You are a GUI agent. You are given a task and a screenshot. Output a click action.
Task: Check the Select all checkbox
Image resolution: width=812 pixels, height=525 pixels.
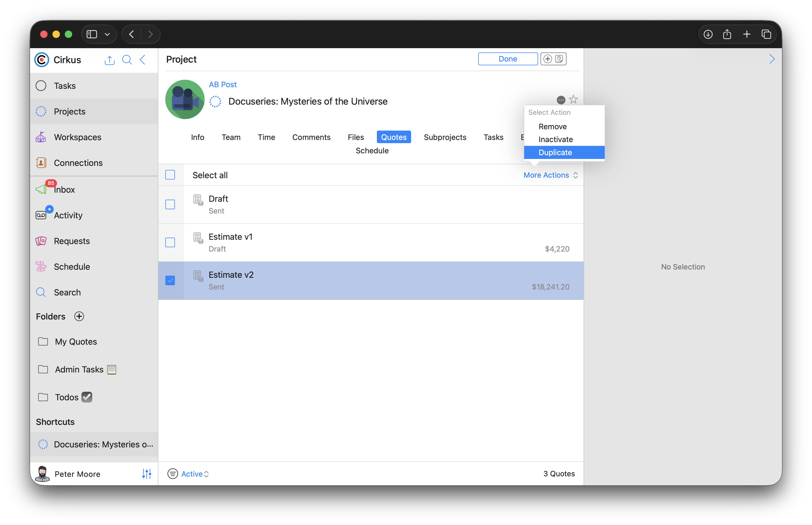[x=170, y=175]
